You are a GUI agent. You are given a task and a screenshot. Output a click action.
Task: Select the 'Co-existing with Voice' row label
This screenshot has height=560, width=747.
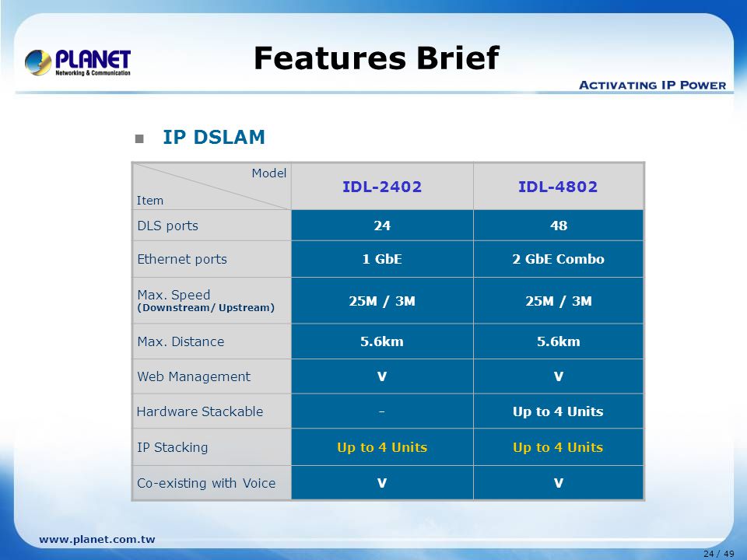[x=206, y=483]
